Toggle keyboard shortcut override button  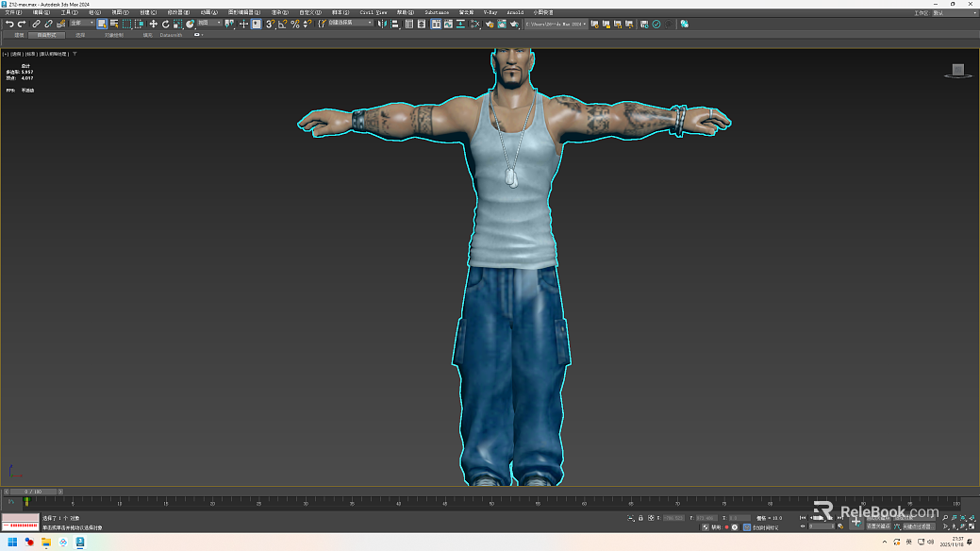click(257, 24)
